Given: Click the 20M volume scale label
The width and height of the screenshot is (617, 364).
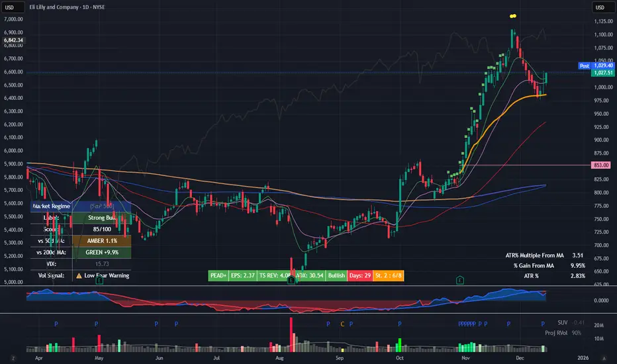Looking at the screenshot, I should click(x=598, y=326).
